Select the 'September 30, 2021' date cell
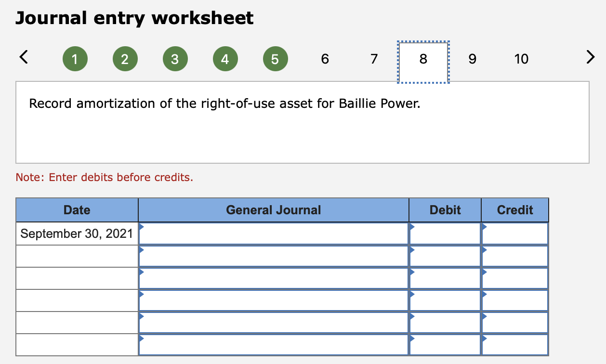 77,234
